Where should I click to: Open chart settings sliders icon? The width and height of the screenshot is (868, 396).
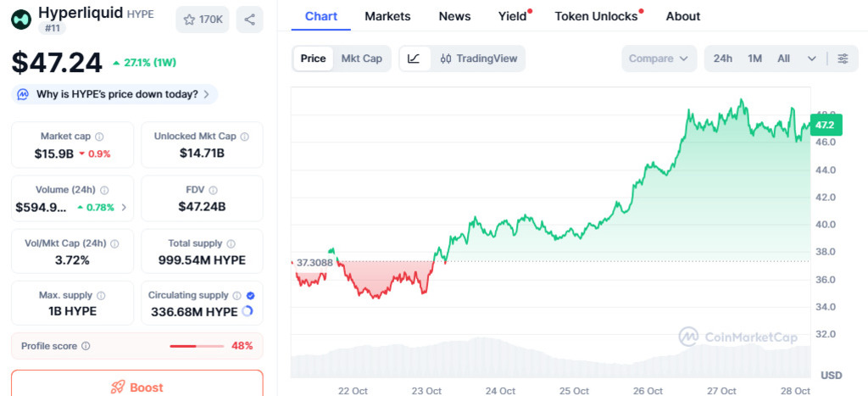(x=843, y=59)
